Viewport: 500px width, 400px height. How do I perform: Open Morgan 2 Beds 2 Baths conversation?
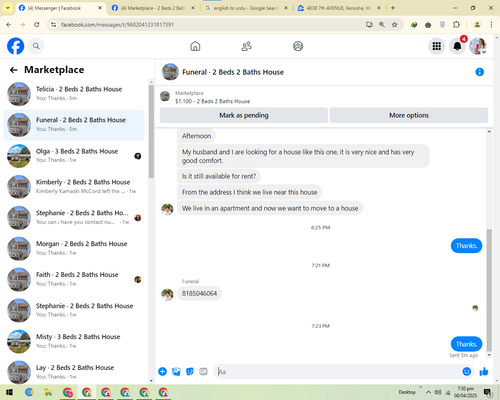(x=74, y=248)
